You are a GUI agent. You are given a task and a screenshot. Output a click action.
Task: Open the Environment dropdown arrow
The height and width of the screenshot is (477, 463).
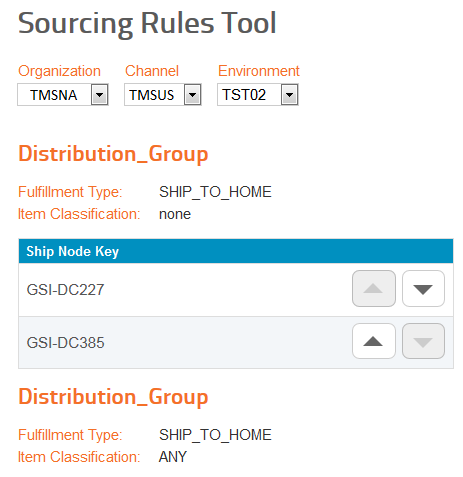click(289, 95)
